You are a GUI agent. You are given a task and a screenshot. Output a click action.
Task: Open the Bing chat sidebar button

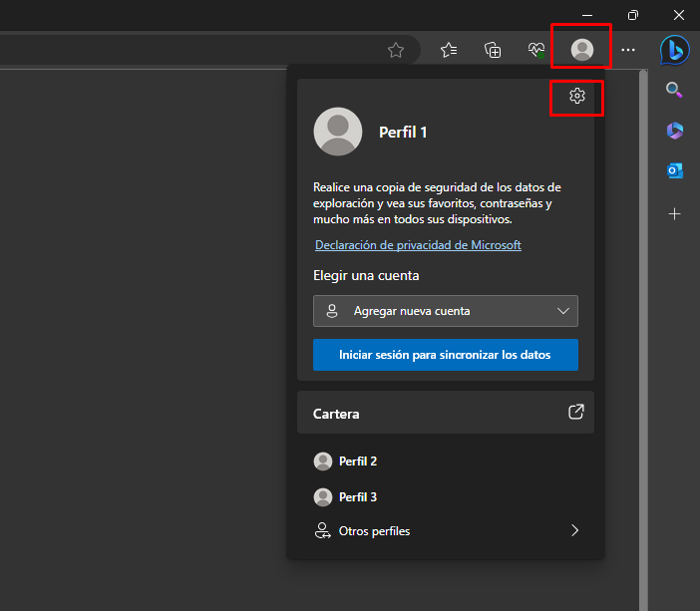click(674, 50)
